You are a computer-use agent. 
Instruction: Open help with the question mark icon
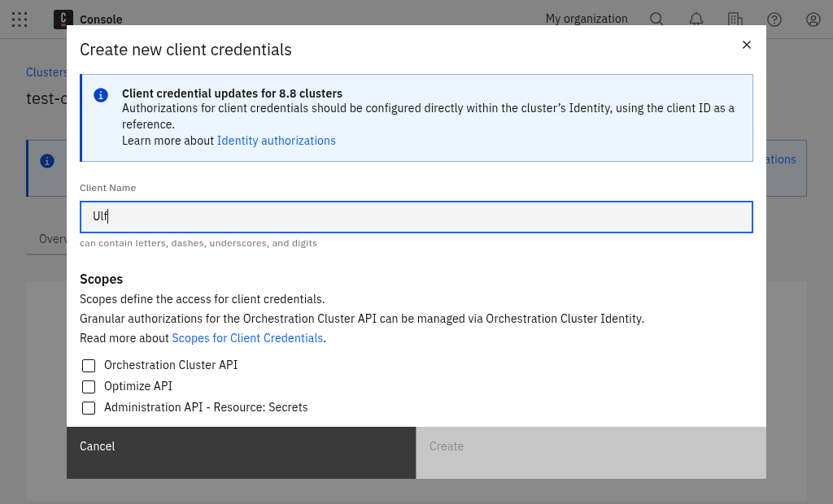point(774,20)
